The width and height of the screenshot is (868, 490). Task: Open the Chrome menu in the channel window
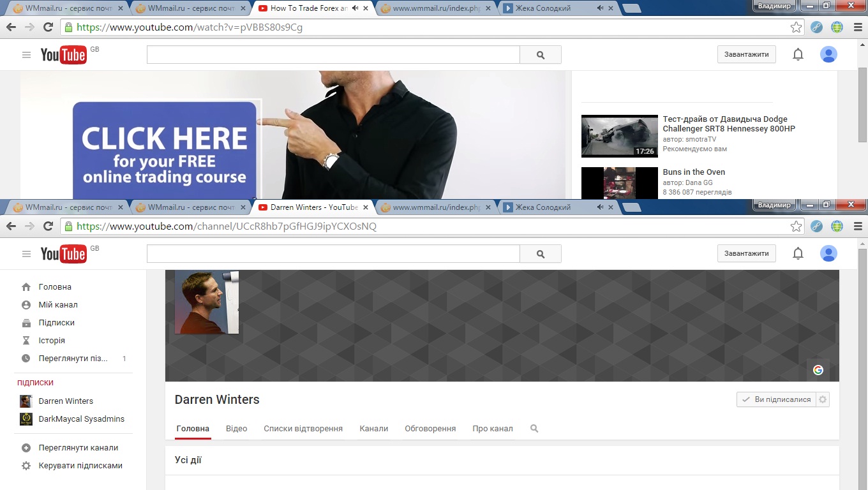click(x=858, y=226)
